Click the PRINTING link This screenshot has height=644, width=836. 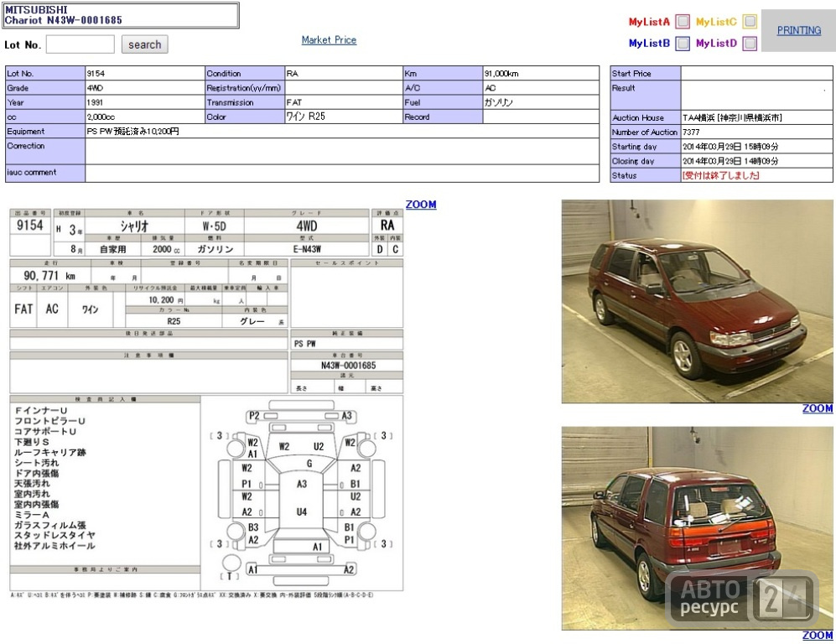[798, 30]
